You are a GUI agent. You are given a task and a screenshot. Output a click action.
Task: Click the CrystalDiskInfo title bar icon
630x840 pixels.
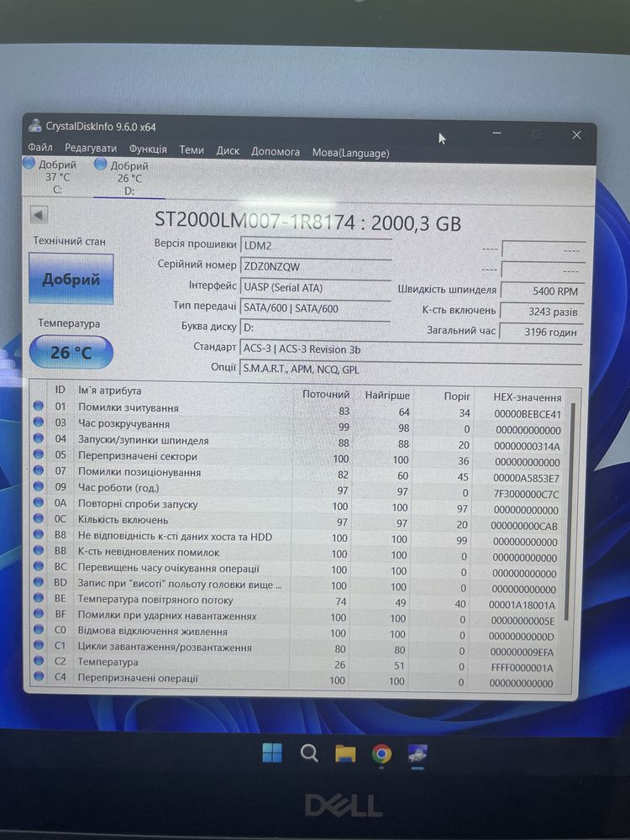pyautogui.click(x=34, y=125)
